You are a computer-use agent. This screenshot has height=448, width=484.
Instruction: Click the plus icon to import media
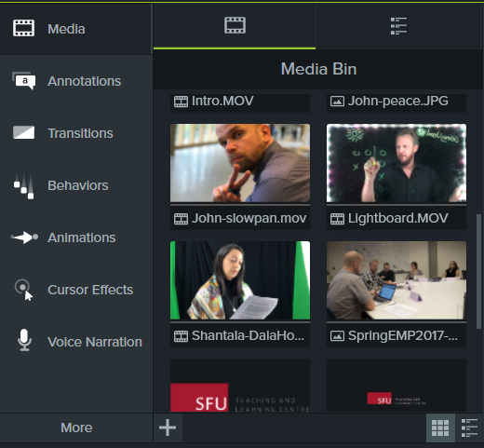coord(168,428)
